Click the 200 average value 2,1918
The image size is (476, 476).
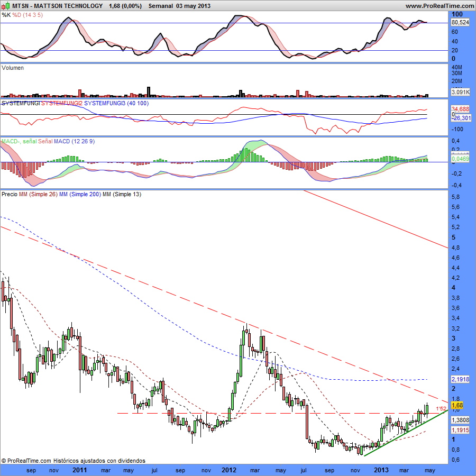(x=460, y=379)
